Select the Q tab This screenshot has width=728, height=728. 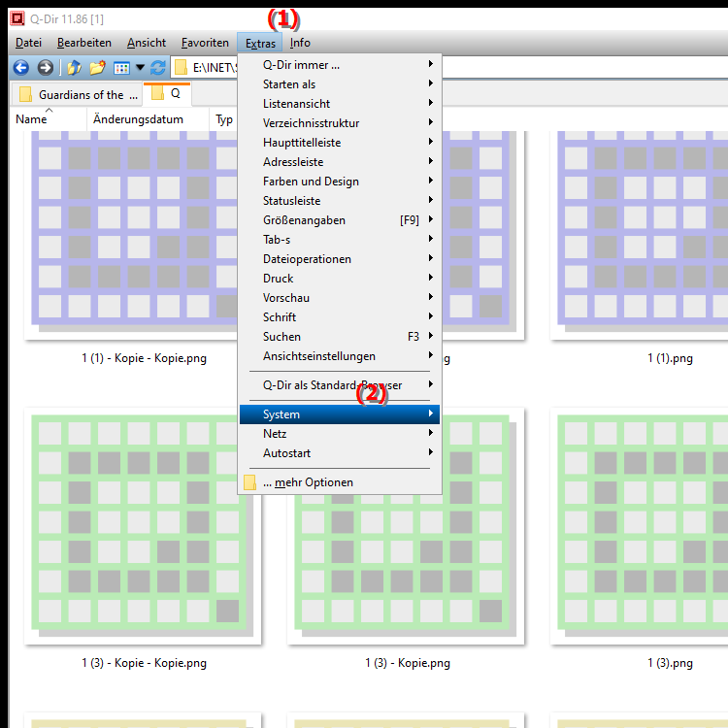coord(167,93)
